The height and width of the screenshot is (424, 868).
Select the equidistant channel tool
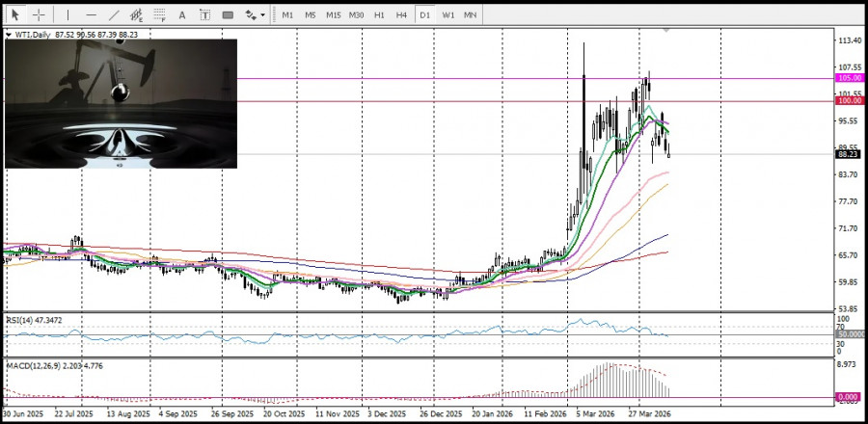tap(137, 14)
